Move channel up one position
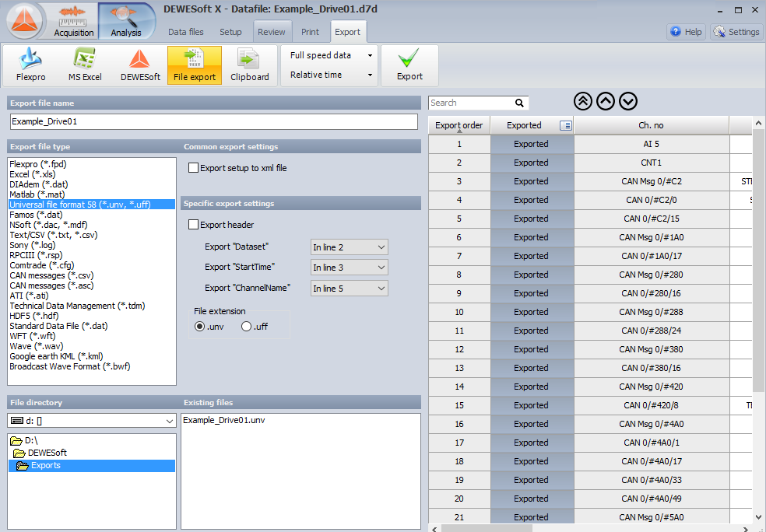The width and height of the screenshot is (766, 532). coord(606,102)
